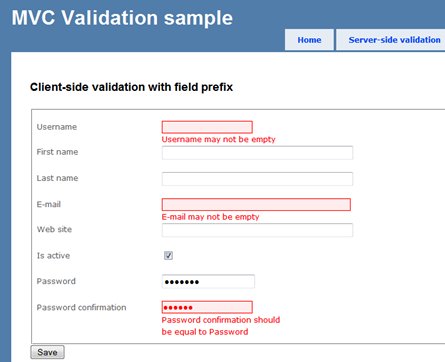Click the 'E-mail may not be empty' message

210,217
